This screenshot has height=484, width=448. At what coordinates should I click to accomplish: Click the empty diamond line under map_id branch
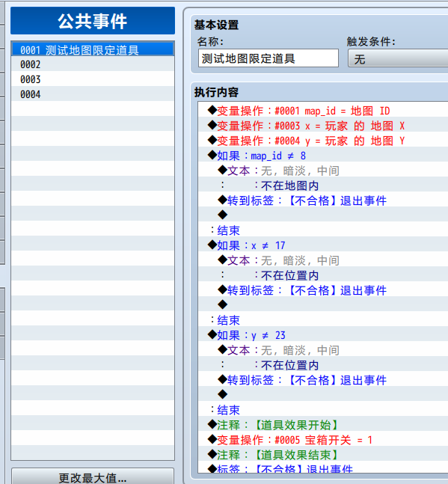(323, 215)
